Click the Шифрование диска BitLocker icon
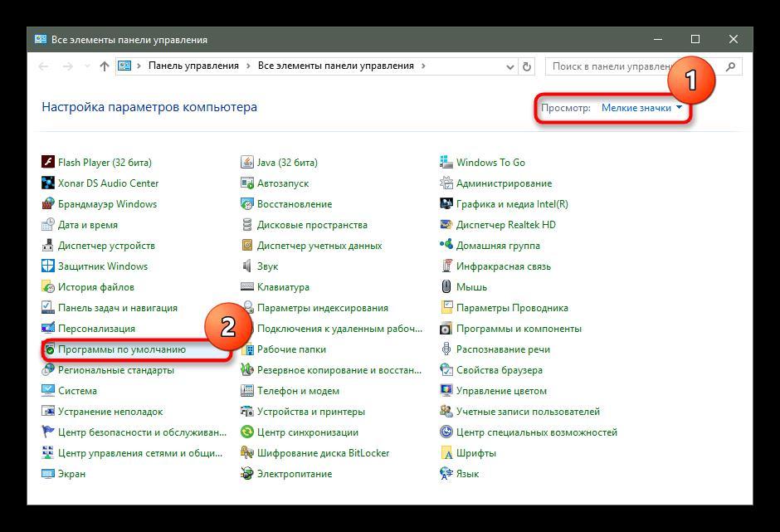The image size is (780, 532). (246, 453)
